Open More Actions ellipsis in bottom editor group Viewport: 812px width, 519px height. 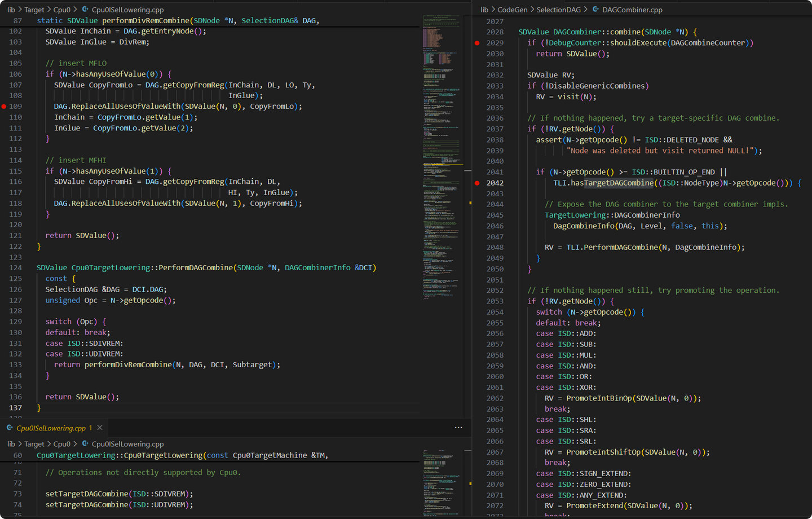458,428
